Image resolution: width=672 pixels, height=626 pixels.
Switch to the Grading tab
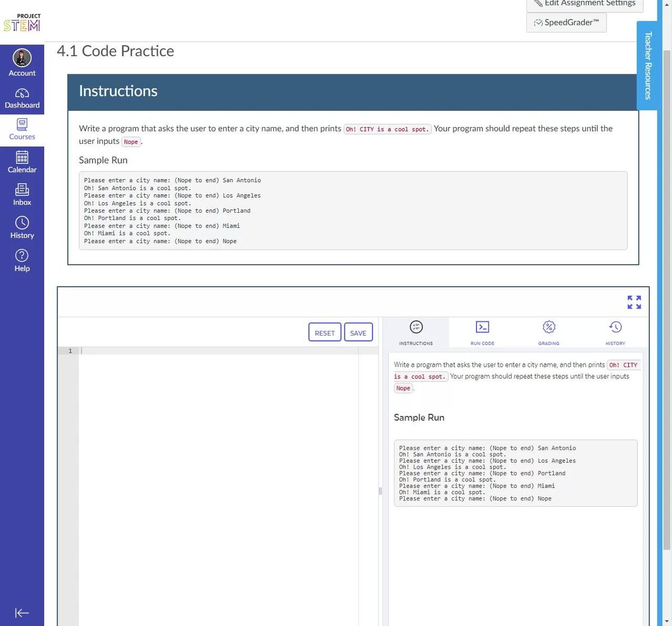549,333
